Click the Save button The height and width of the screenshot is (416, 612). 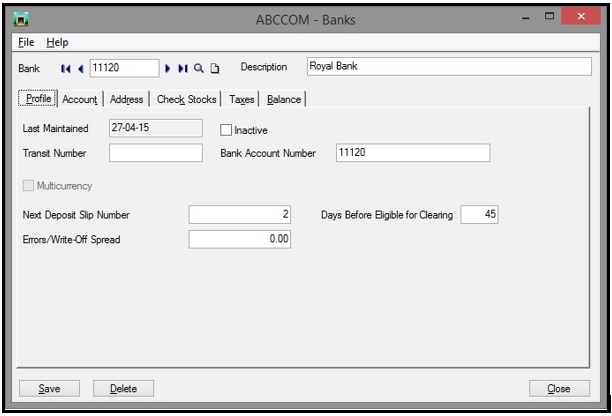50,388
